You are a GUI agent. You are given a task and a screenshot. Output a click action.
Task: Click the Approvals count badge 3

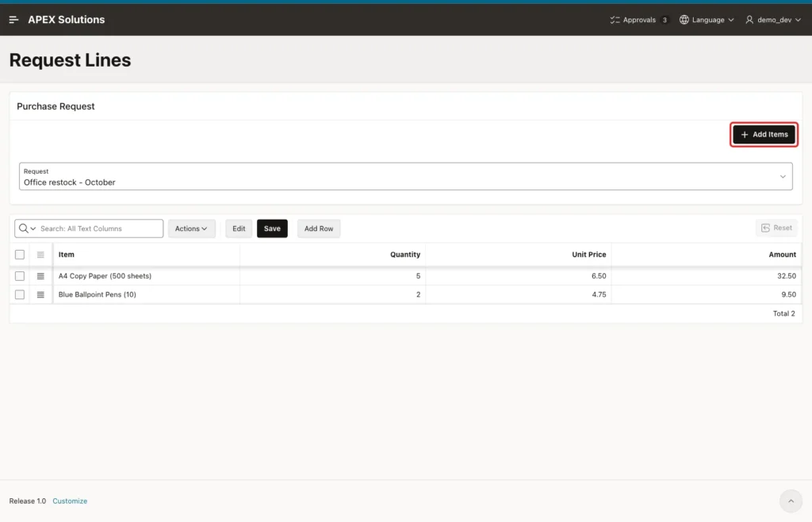(x=665, y=20)
